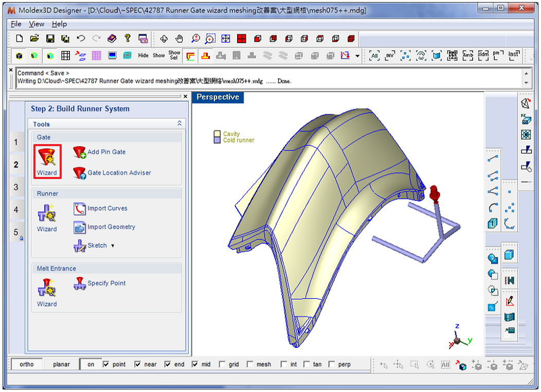
Task: Click the 'pre' selection icon
Action: click(498, 55)
